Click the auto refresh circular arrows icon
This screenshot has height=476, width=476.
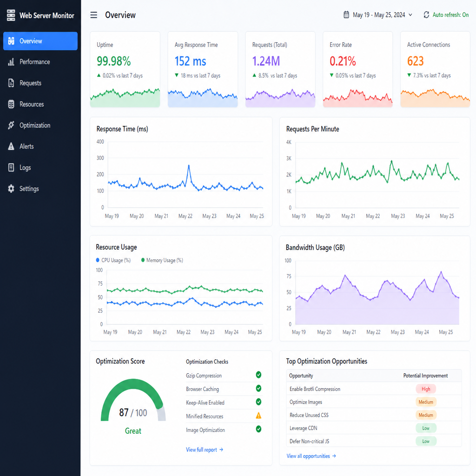coord(426,14)
